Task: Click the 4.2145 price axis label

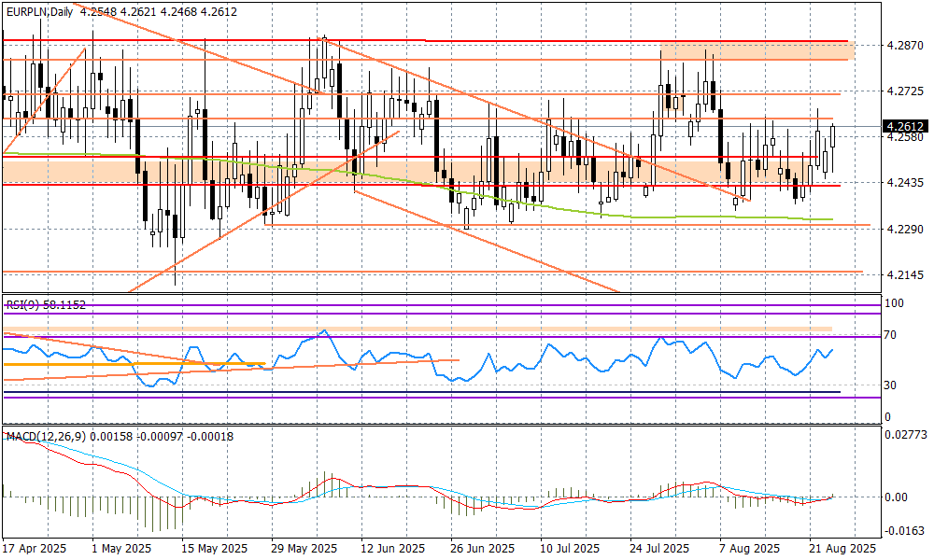Action: (905, 275)
